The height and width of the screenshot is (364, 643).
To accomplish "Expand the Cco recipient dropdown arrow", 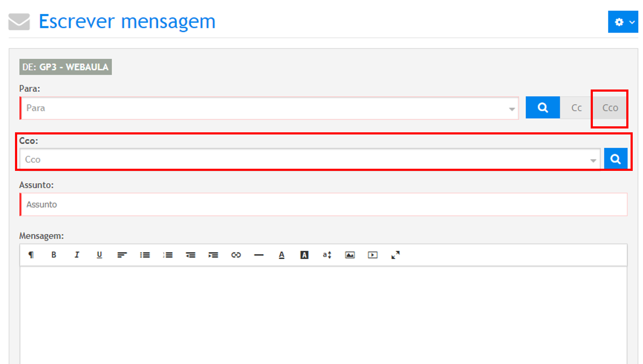I will [593, 160].
